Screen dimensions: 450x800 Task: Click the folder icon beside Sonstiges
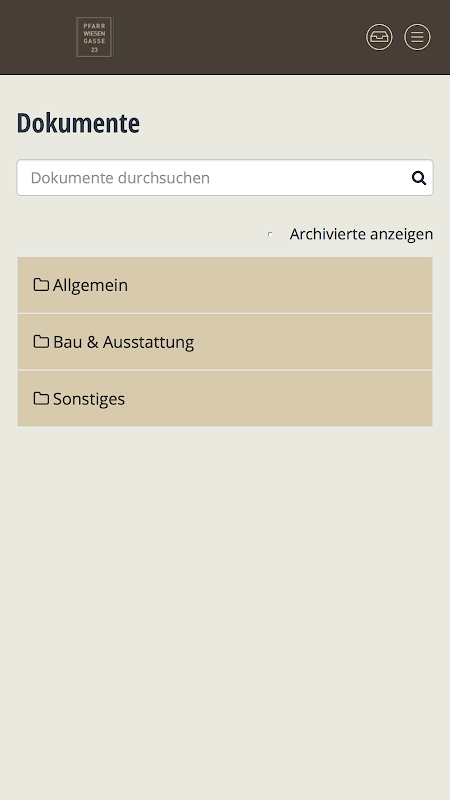pyautogui.click(x=41, y=398)
